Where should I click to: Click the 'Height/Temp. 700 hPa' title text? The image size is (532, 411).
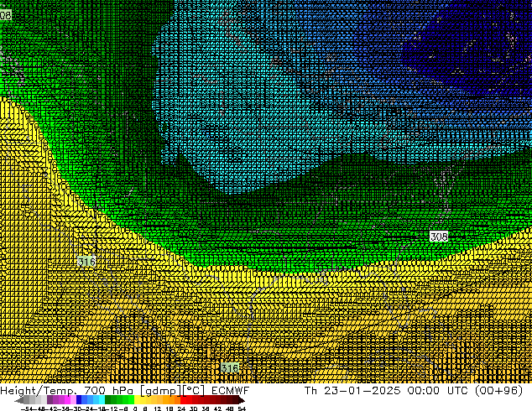pos(67,390)
